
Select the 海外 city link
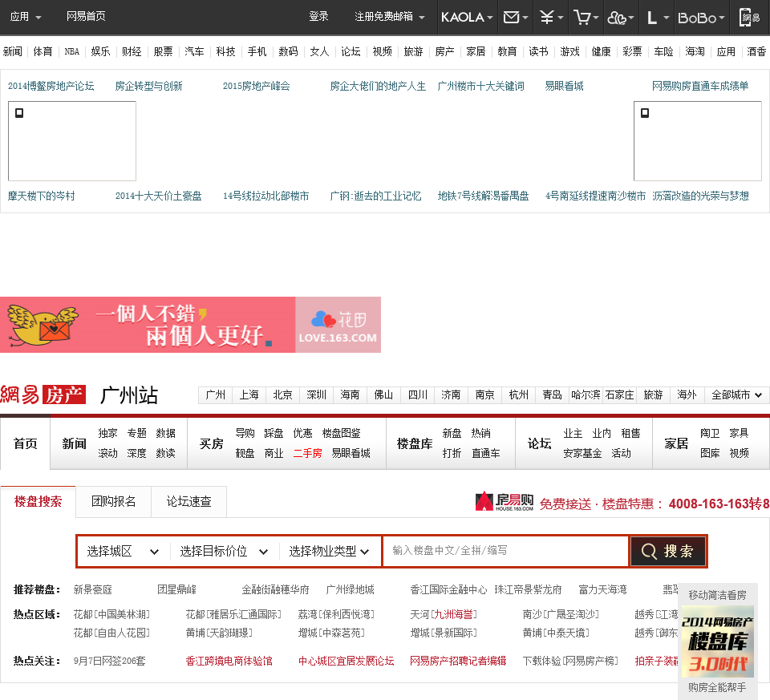coord(687,395)
